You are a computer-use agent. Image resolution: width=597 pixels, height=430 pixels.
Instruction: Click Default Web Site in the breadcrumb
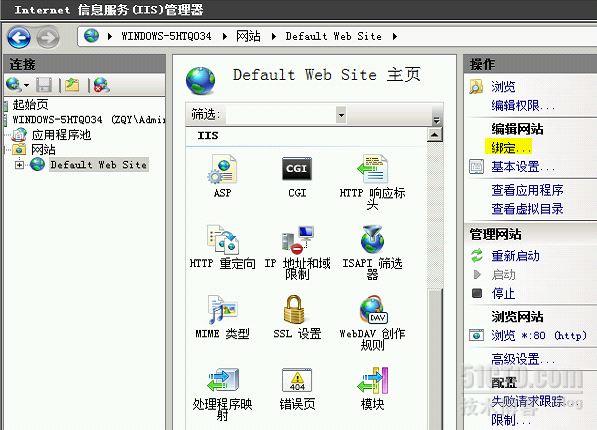coord(334,36)
